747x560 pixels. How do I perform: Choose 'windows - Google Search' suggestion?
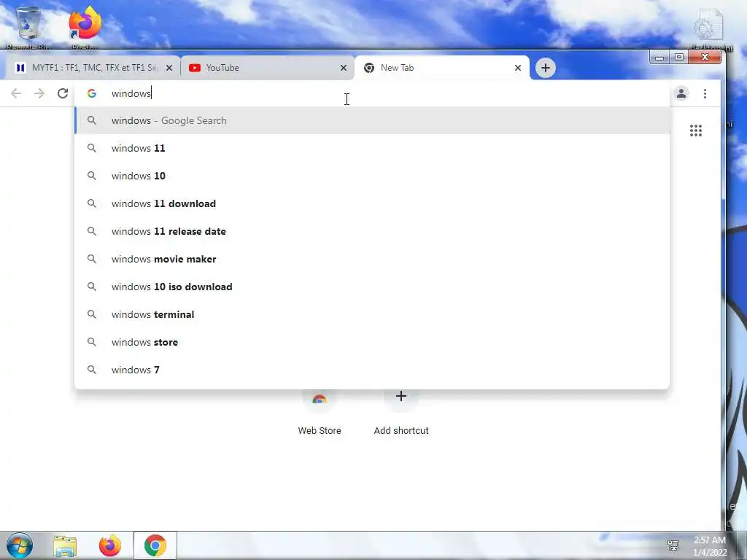tap(372, 120)
